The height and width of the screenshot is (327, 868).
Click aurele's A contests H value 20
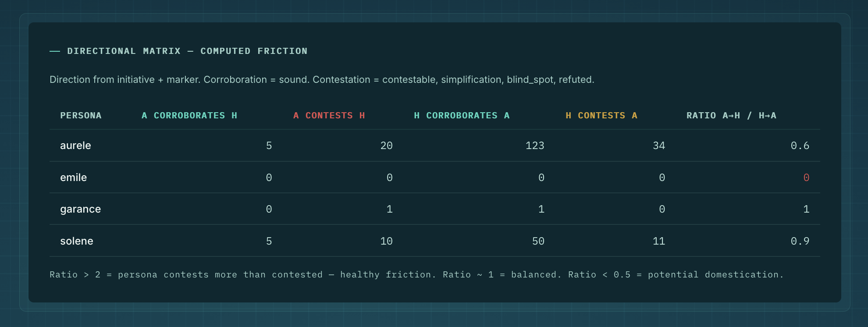coord(386,146)
